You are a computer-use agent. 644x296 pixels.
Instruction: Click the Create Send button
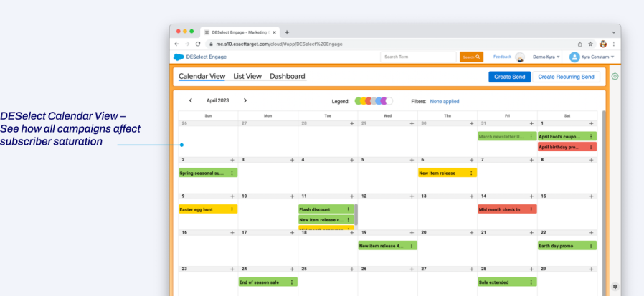pyautogui.click(x=510, y=77)
